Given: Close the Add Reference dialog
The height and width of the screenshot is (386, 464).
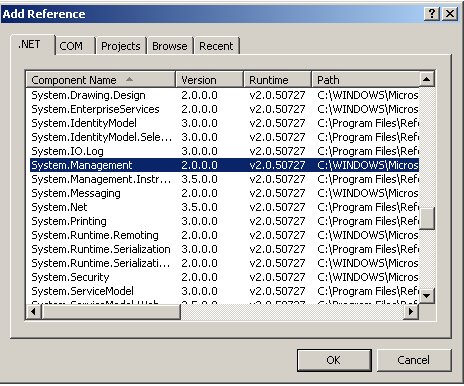Looking at the screenshot, I should [x=450, y=14].
